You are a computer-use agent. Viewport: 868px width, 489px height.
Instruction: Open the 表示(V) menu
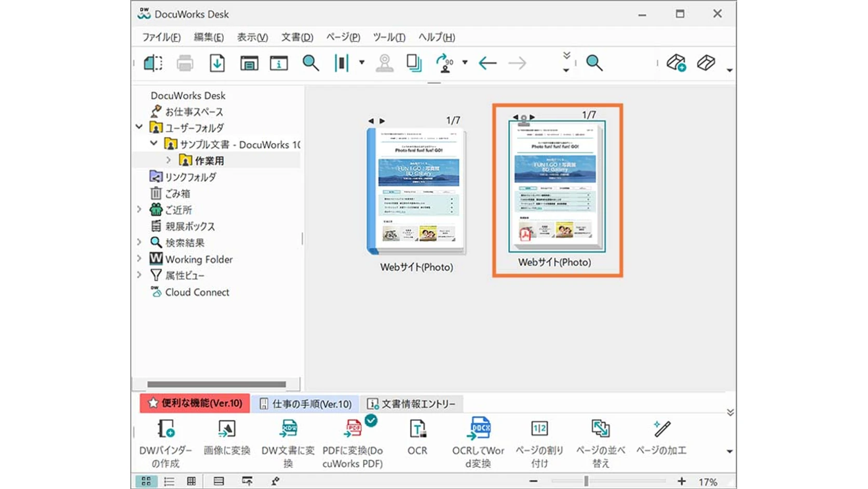tap(252, 37)
